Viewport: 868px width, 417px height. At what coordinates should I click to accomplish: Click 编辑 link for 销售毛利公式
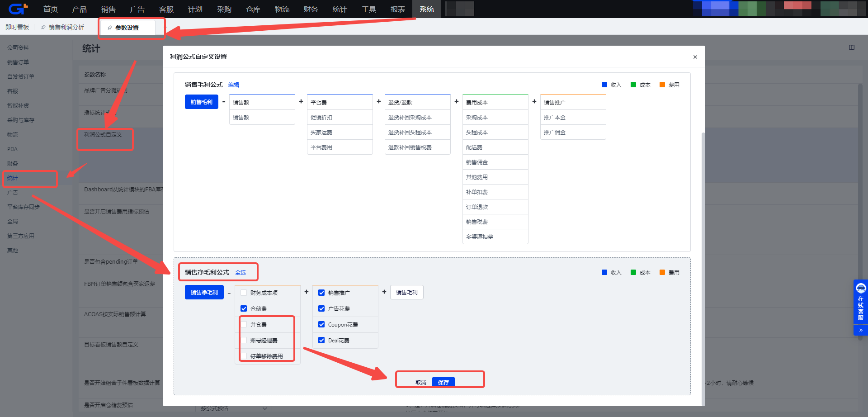[x=234, y=85]
